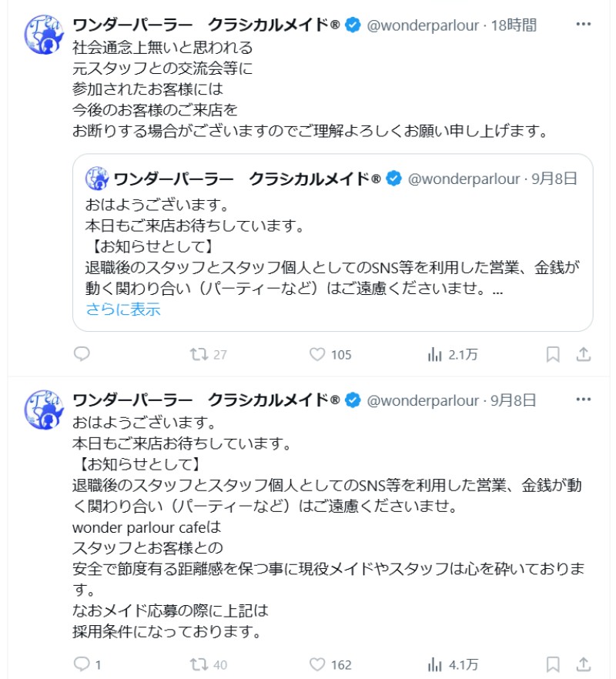The width and height of the screenshot is (616, 679).
Task: Reply to the first tweet
Action: (82, 354)
